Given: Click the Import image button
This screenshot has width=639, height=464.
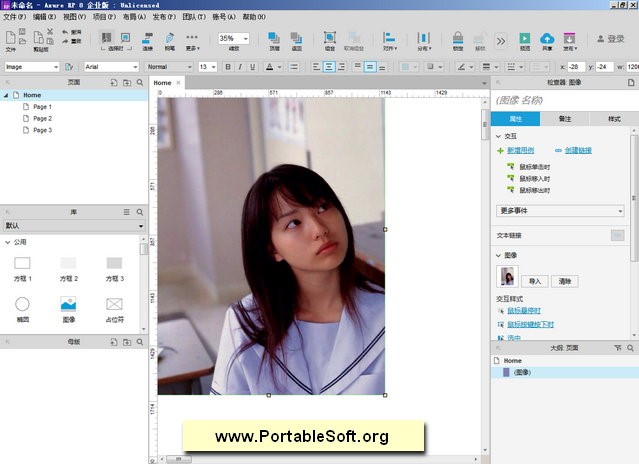Looking at the screenshot, I should [535, 281].
